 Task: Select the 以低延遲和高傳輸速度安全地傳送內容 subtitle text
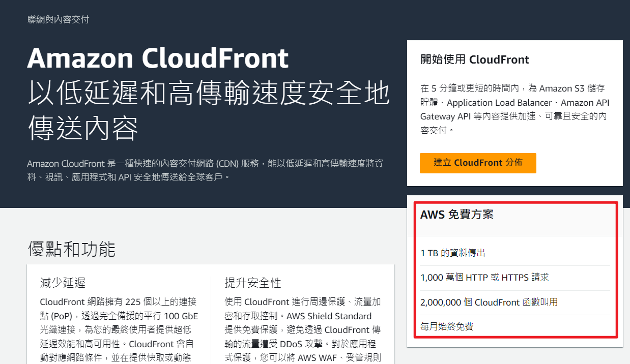[209, 110]
